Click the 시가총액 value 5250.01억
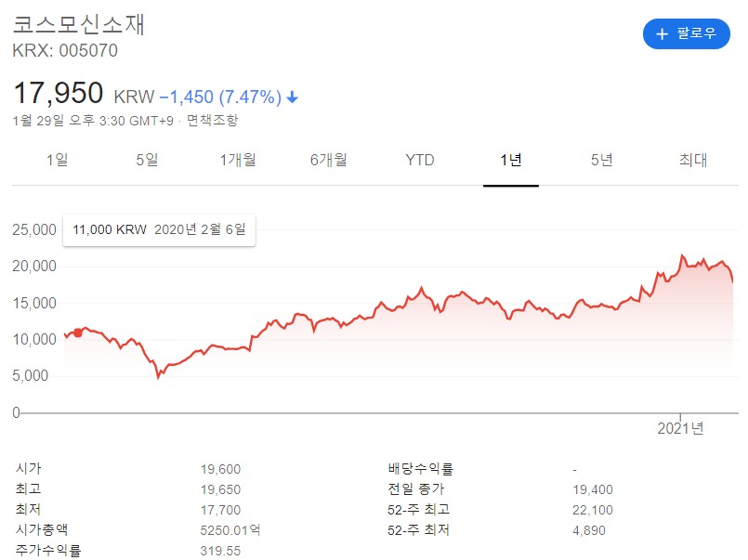The height and width of the screenshot is (560, 748). point(230,530)
